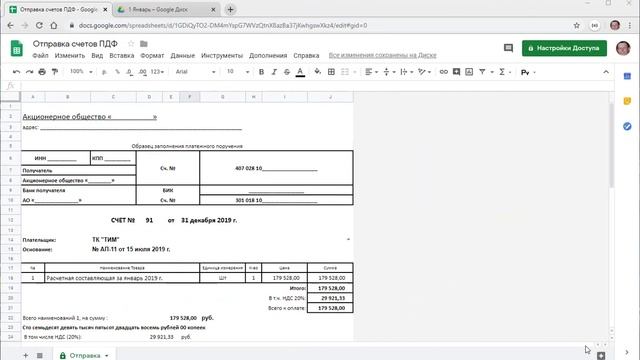640x360 pixels.
Task: Open vertical align dropdown
Action: tap(389, 72)
